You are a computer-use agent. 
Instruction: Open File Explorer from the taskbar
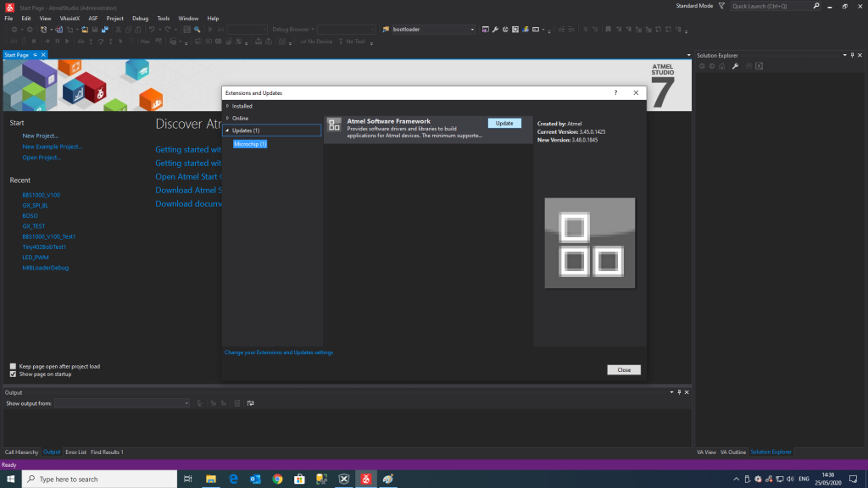pos(211,480)
